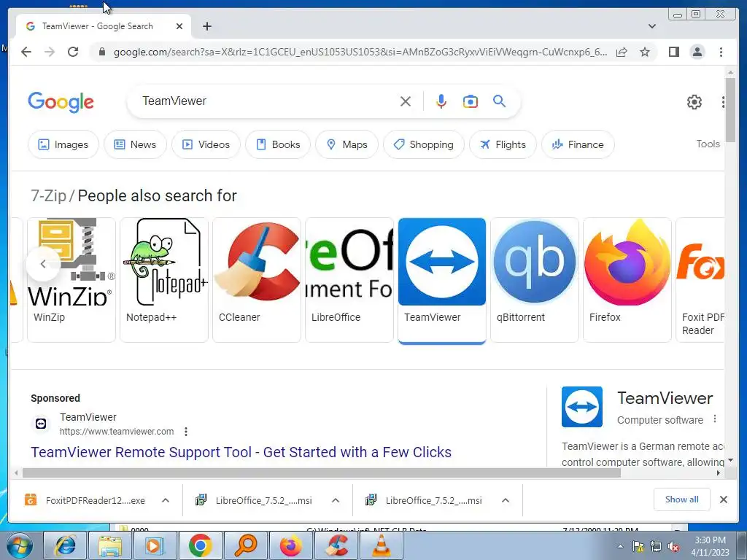Open Chrome's three-dot main menu
This screenshot has width=747, height=560.
point(721,52)
